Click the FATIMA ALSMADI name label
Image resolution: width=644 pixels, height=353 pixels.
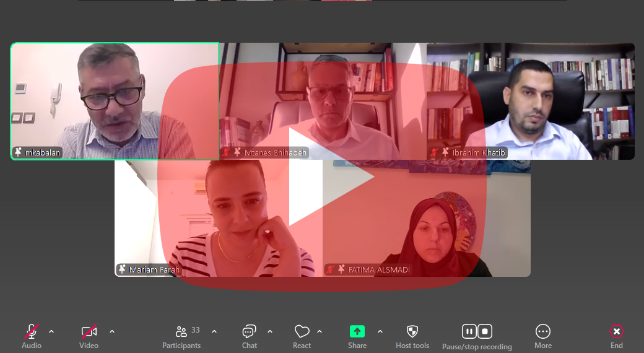point(379,269)
